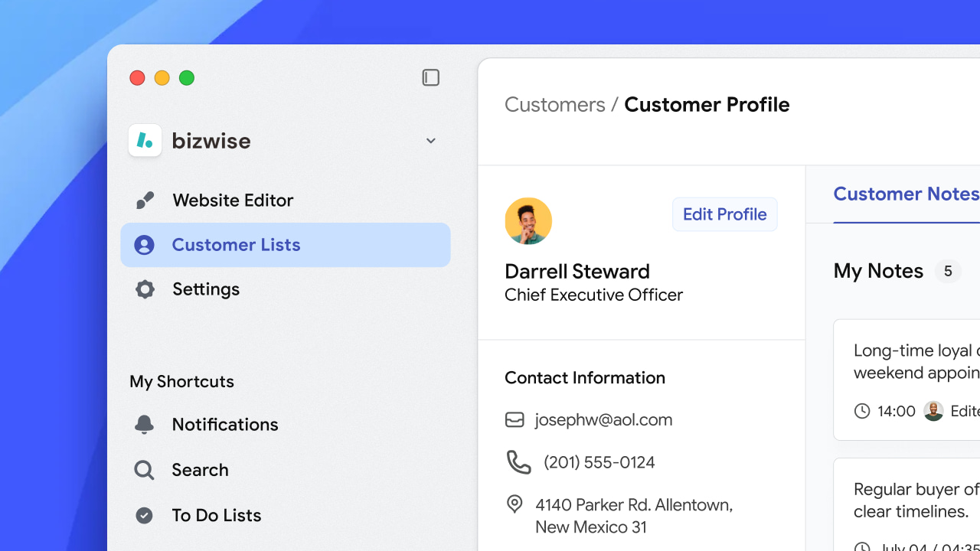
Task: Click the Chief Executive Officer title
Action: (594, 295)
